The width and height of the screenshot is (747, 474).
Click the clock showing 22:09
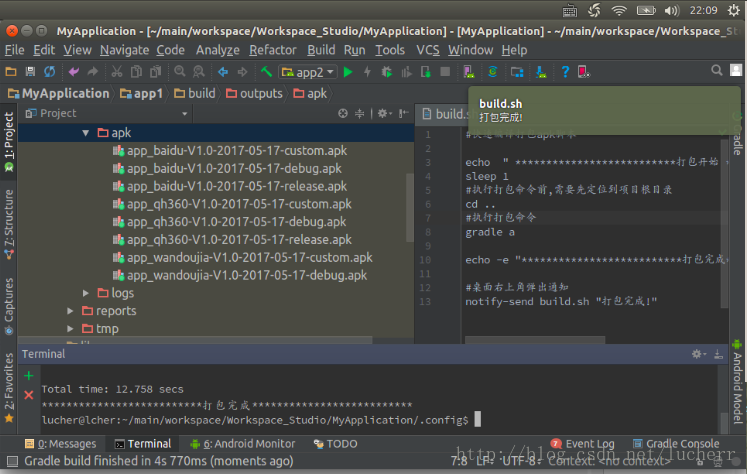[x=703, y=10]
